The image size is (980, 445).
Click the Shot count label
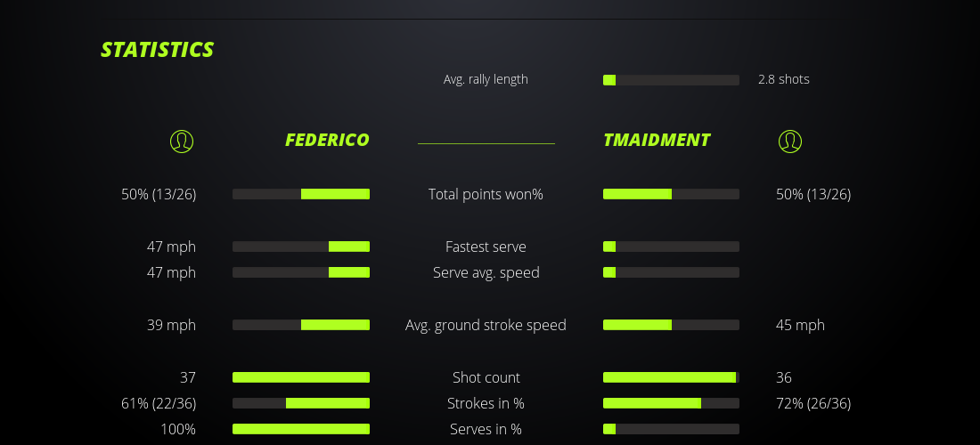pos(486,377)
